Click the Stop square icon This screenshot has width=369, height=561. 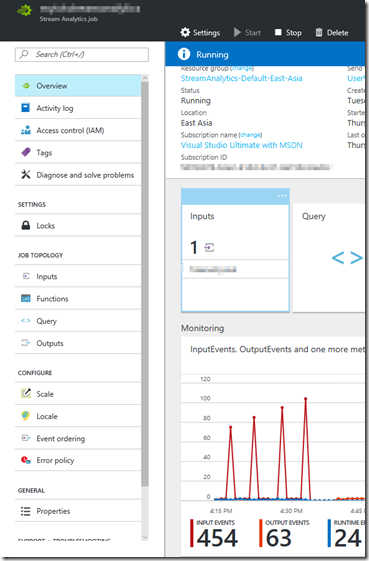pyautogui.click(x=278, y=33)
